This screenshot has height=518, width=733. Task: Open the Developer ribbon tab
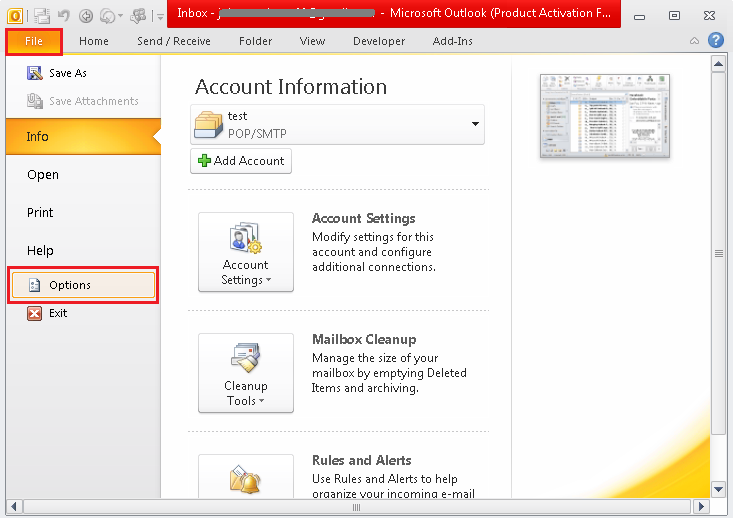coord(379,41)
